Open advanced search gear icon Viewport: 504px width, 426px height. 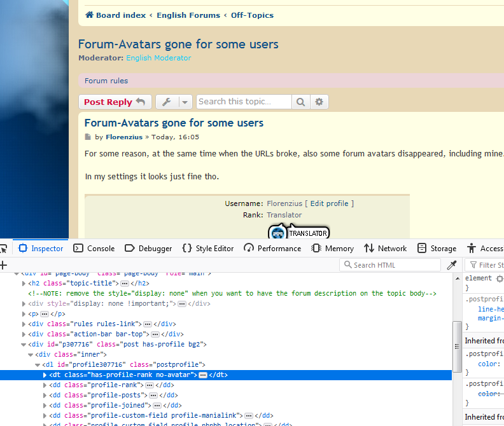pyautogui.click(x=319, y=102)
